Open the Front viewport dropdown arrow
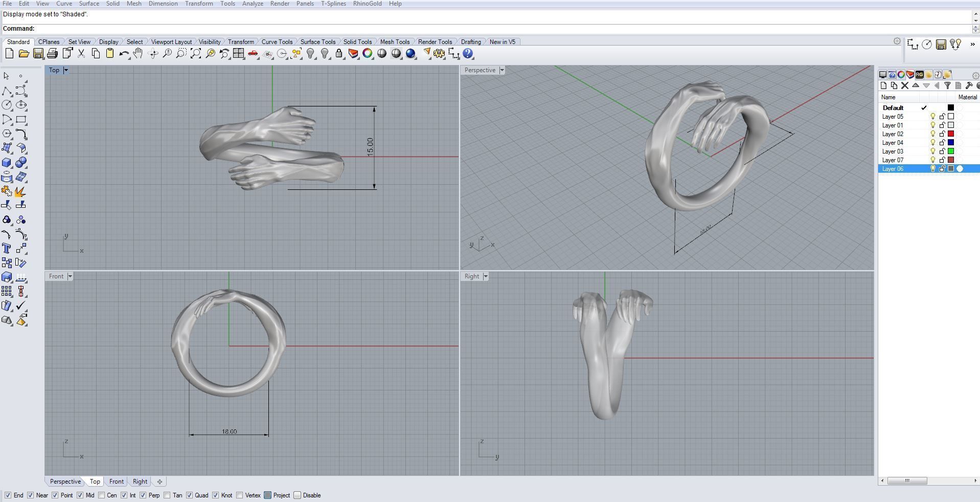 pyautogui.click(x=70, y=276)
